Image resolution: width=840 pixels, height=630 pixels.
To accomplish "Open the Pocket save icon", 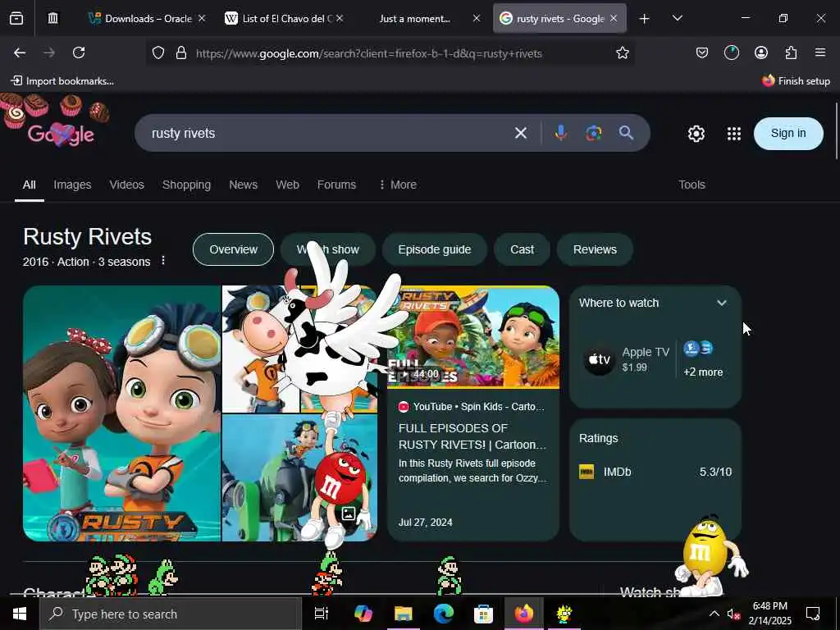I will 702,52.
